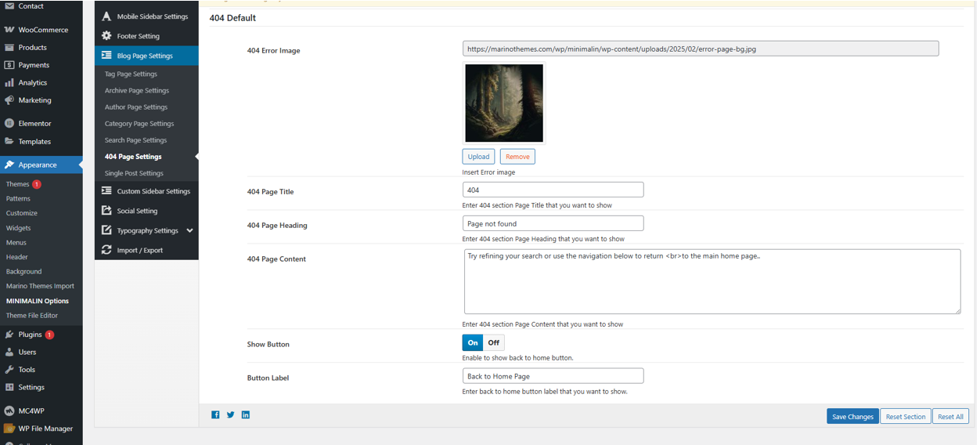Click the Templates folder icon
This screenshot has height=445, width=980.
tap(9, 142)
